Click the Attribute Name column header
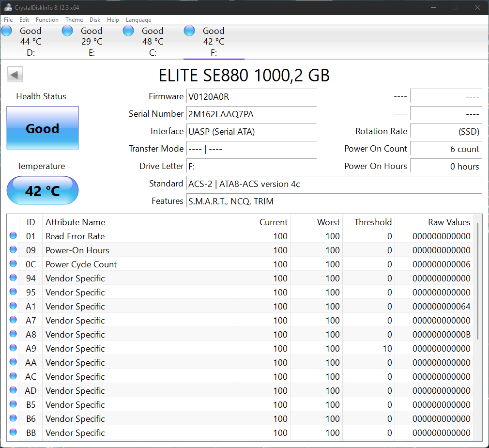 click(140, 222)
